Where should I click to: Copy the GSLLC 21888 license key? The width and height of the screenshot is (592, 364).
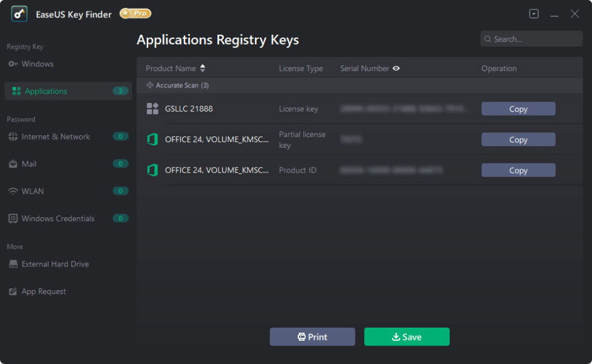tap(518, 109)
